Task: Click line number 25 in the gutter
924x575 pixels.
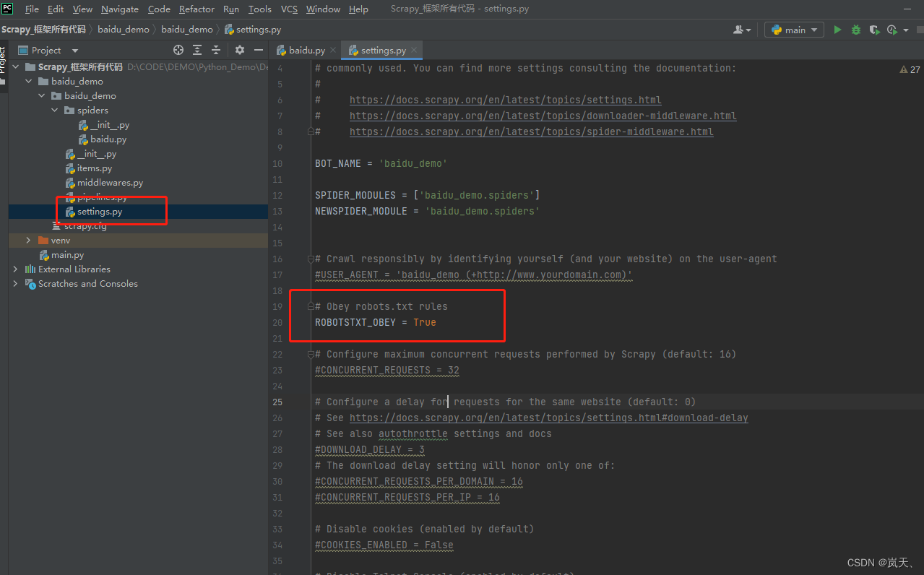Action: point(278,402)
